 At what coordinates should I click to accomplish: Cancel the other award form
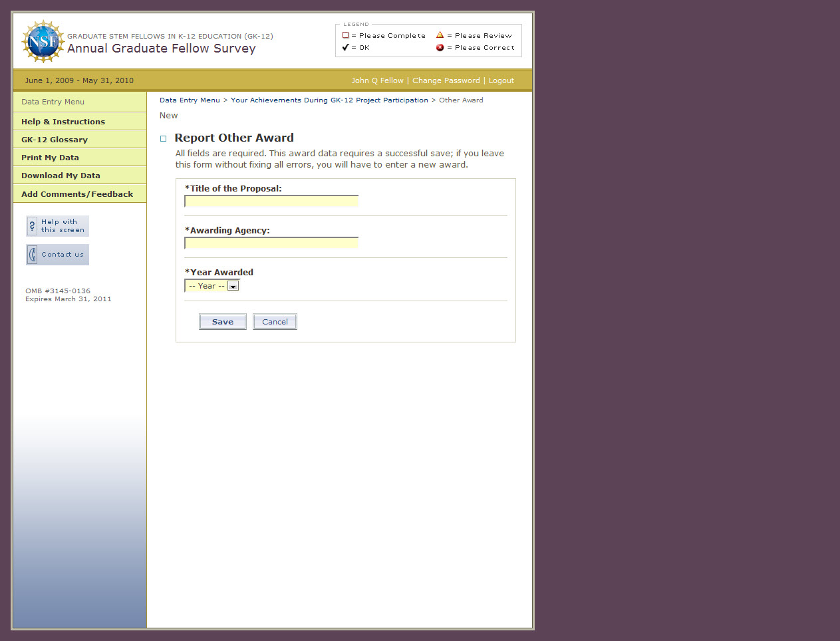pyautogui.click(x=275, y=322)
